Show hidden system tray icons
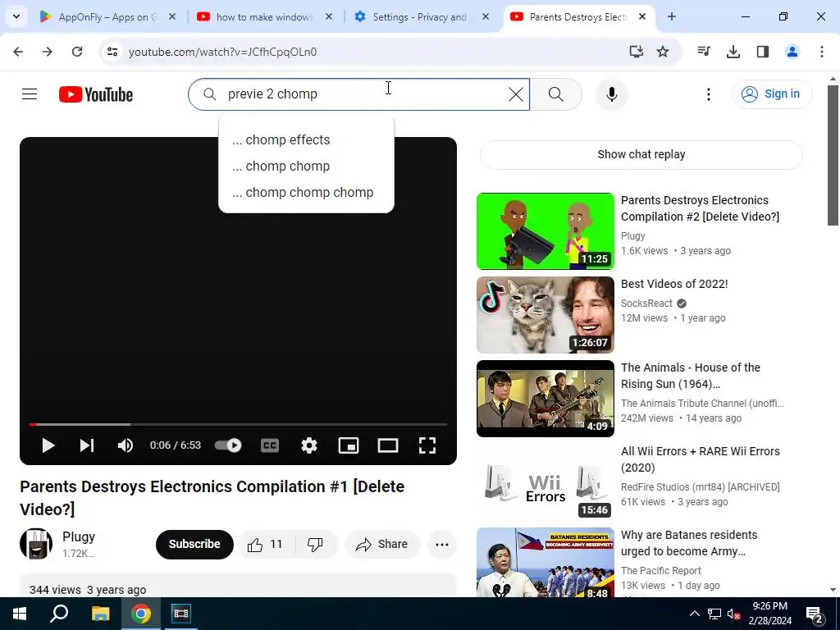This screenshot has width=840, height=630. pos(694,614)
